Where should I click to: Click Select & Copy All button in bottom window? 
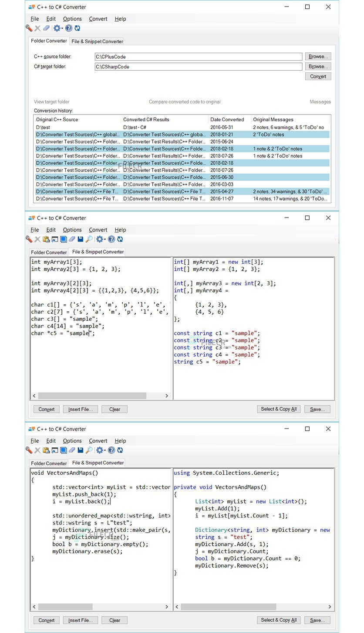[x=279, y=620]
